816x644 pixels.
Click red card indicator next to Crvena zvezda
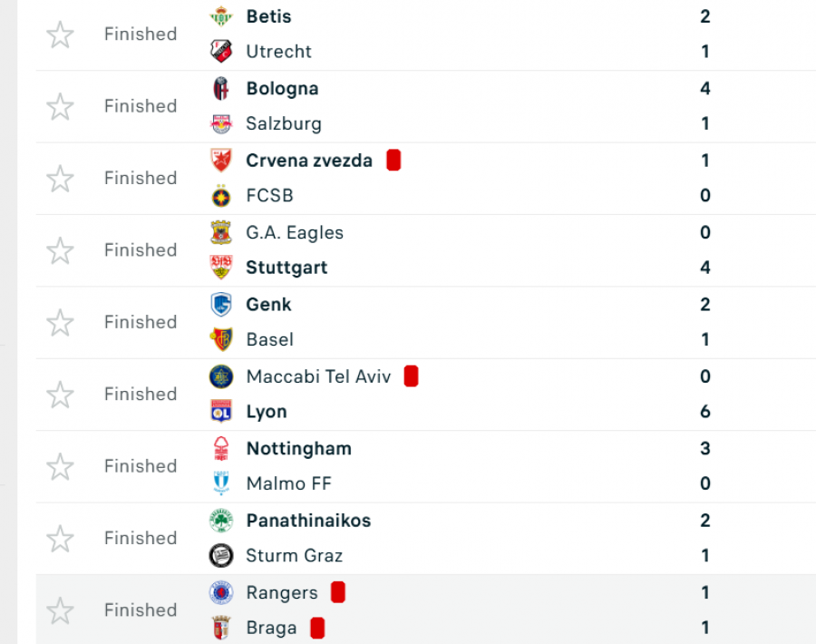tap(393, 161)
